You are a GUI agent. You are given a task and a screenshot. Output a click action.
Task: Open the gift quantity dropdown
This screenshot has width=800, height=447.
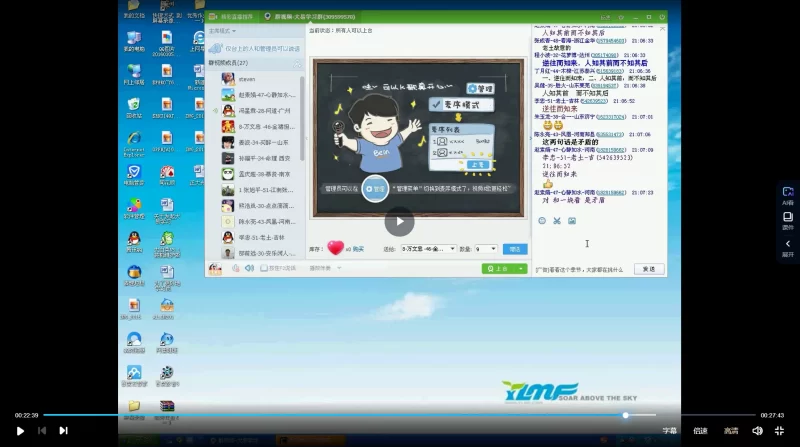[485, 249]
